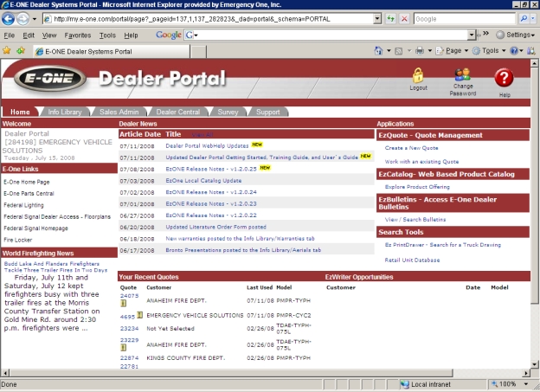Click the search magnifier icon
Image resolution: width=540 pixels, height=392 pixels.
point(524,18)
